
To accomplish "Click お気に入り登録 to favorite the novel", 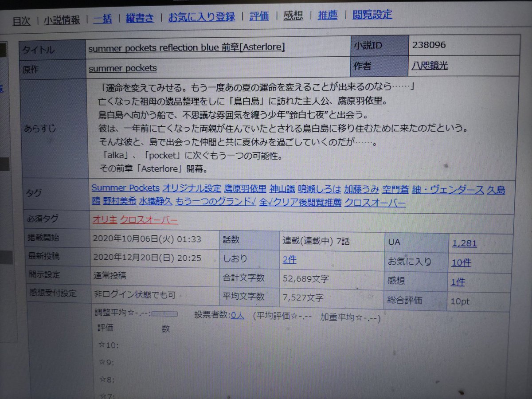I will (202, 15).
